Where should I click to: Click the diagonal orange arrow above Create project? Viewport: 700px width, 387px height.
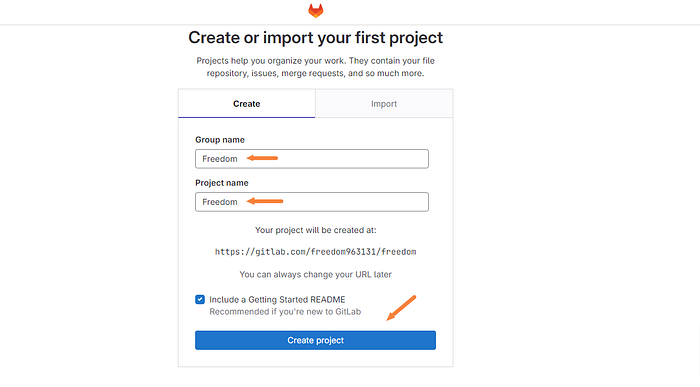[x=401, y=308]
